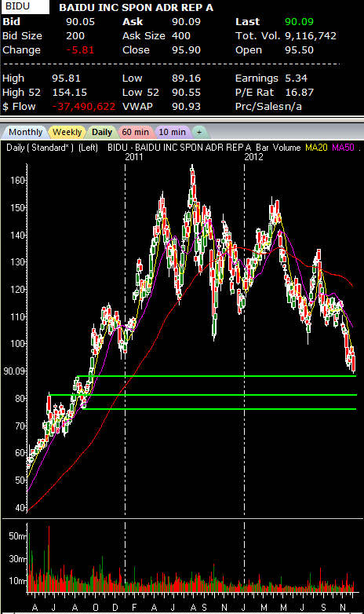Click the 90.09 current price axis label
This screenshot has width=364, height=614.
tap(14, 371)
